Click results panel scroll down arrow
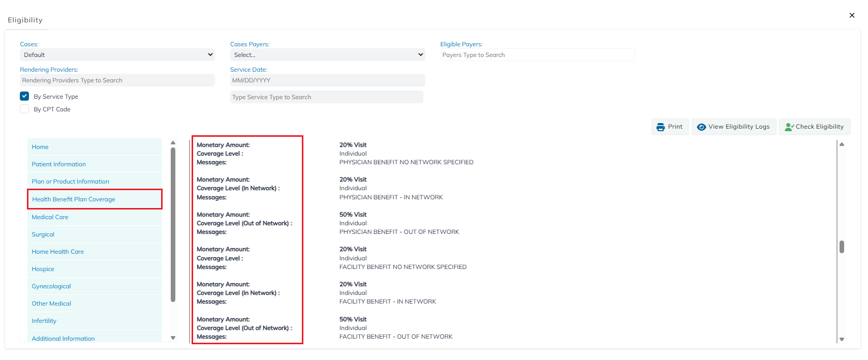 coord(842,339)
